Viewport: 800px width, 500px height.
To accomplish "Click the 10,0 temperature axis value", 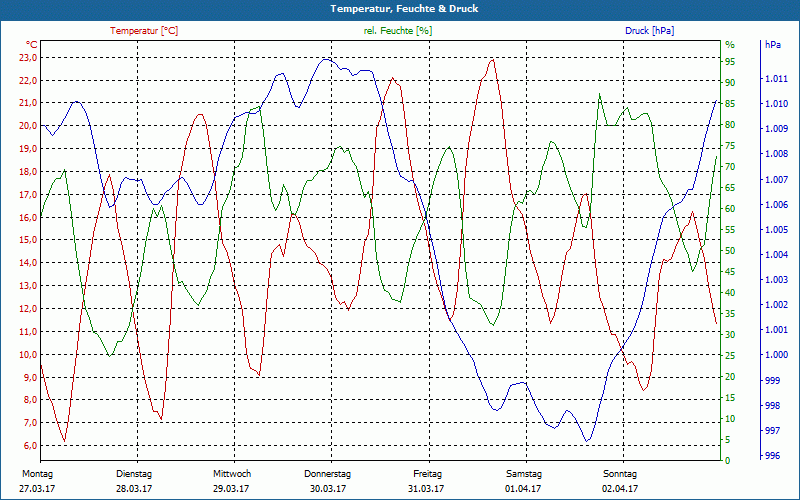I will click(28, 355).
